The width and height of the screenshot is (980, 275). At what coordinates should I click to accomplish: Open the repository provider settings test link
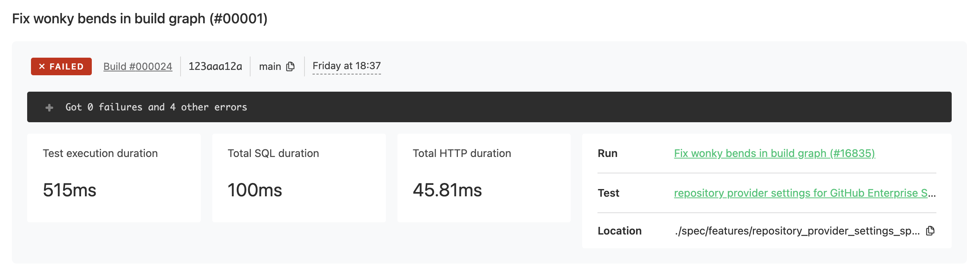805,193
